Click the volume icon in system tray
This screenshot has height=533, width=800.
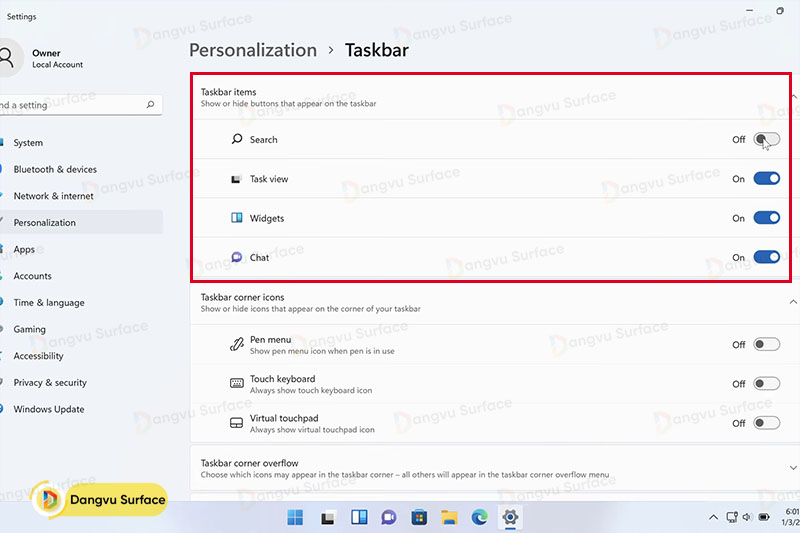(747, 517)
